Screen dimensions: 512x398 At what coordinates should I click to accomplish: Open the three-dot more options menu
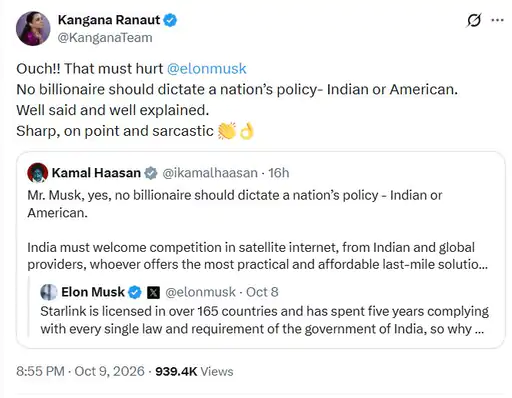(497, 20)
